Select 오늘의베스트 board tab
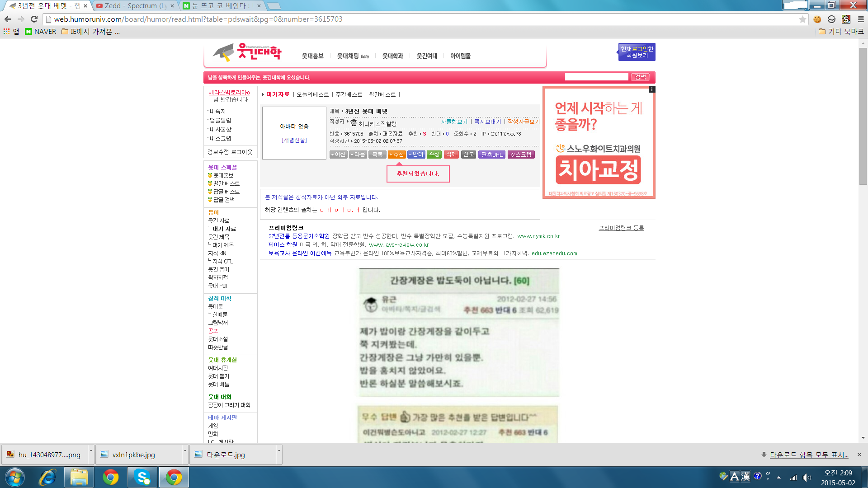 [312, 94]
